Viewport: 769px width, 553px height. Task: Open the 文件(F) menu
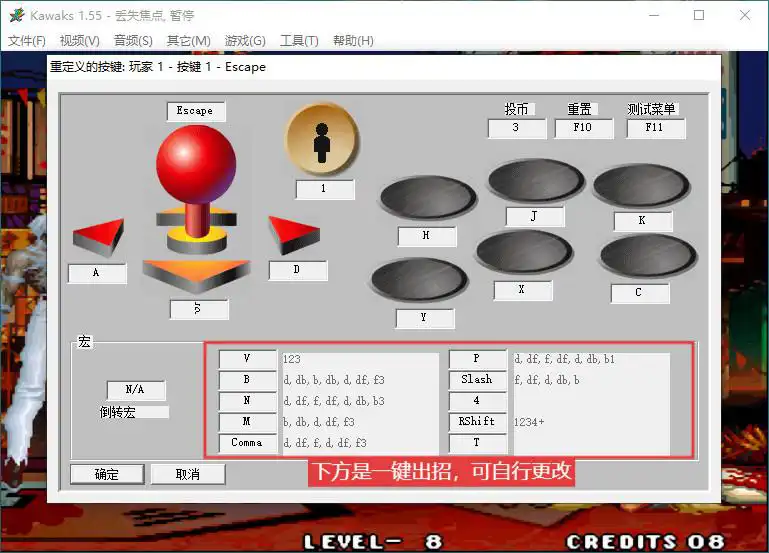(x=27, y=41)
